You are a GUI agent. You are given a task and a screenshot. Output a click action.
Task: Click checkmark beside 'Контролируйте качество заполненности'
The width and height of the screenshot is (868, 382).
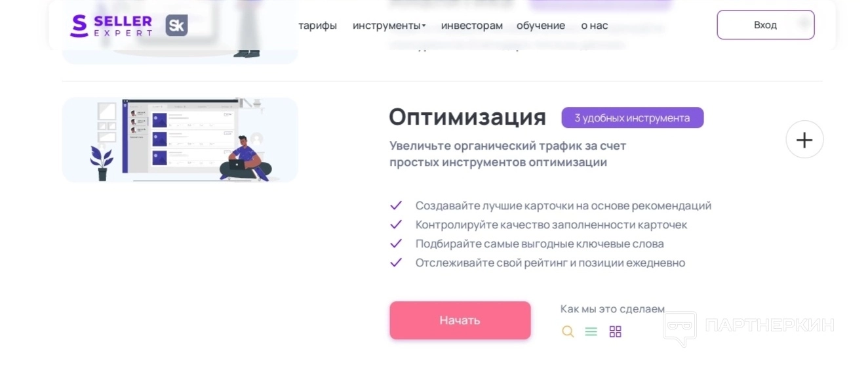pos(396,224)
